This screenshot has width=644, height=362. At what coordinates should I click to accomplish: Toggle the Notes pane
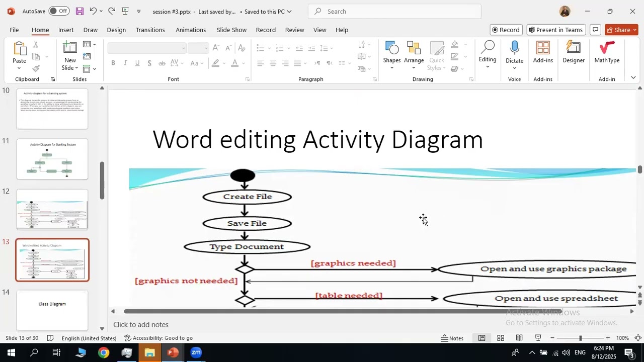click(452, 338)
